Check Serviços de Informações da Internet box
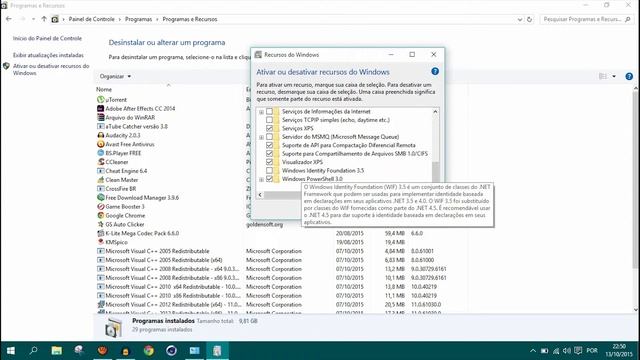 click(269, 111)
